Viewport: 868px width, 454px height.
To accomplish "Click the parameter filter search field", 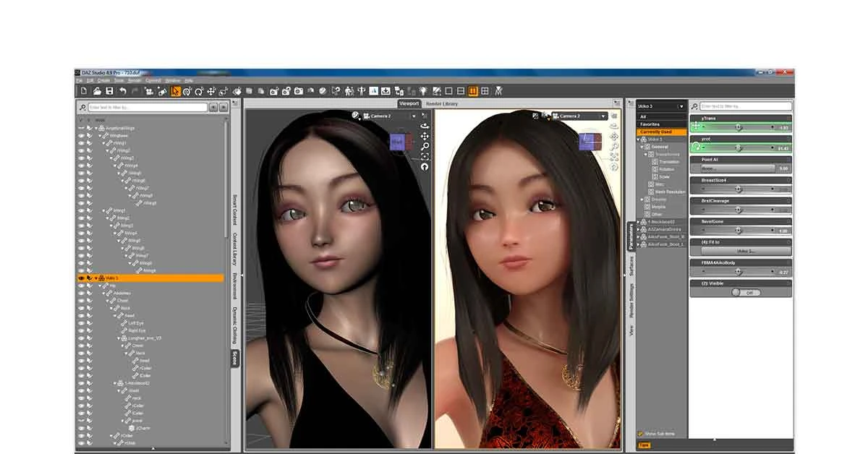I will point(746,106).
